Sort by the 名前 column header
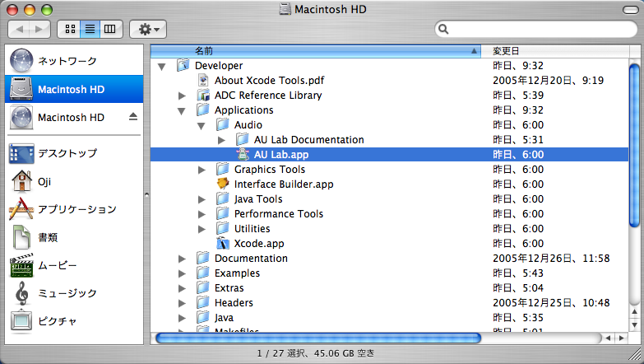Viewport: 644px width, 364px height. tap(316, 51)
